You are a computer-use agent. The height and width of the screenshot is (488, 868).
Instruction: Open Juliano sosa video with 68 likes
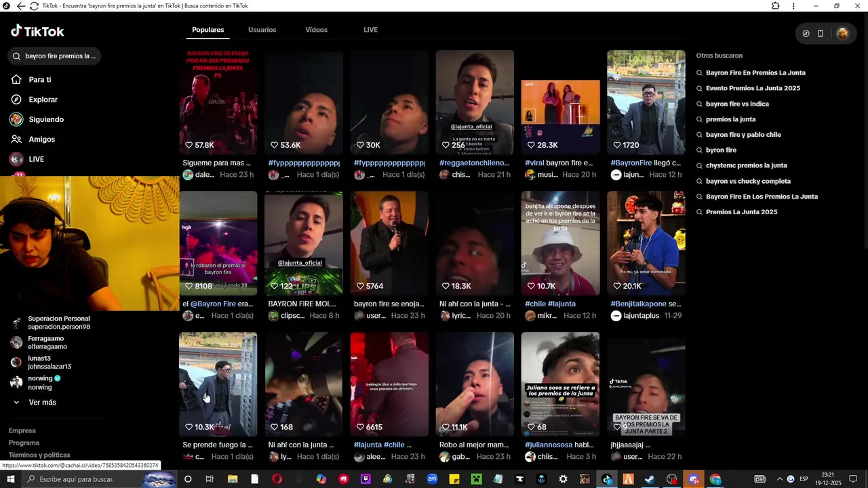[560, 384]
